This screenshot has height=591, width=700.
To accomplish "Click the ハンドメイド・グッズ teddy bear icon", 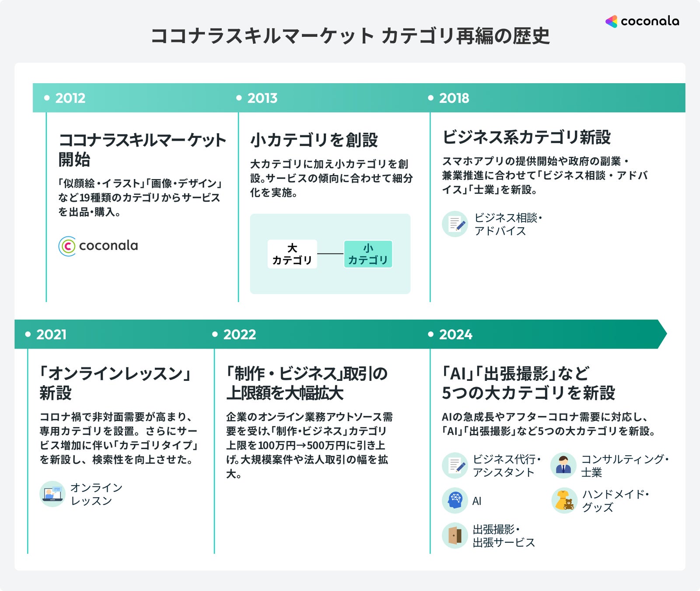I will click(564, 500).
